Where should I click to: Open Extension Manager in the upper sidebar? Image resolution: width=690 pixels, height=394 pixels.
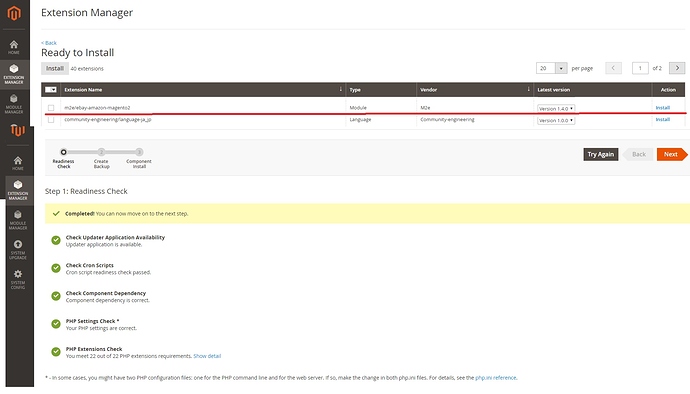pos(14,74)
